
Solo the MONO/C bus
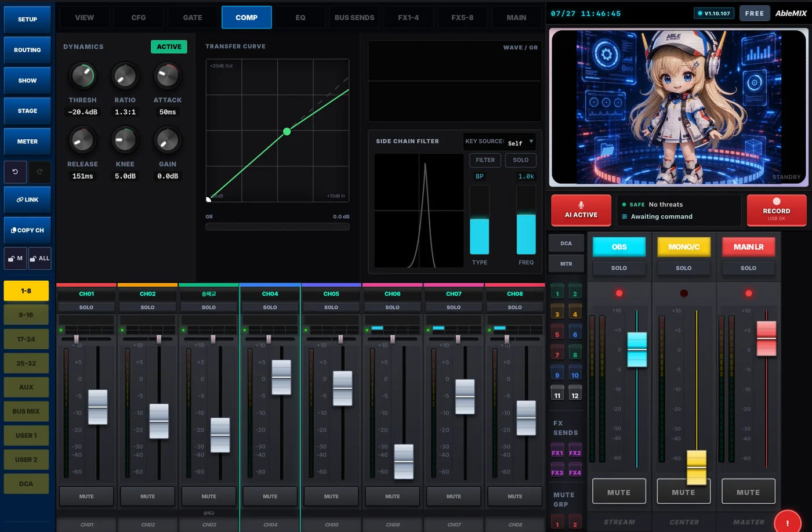(684, 268)
